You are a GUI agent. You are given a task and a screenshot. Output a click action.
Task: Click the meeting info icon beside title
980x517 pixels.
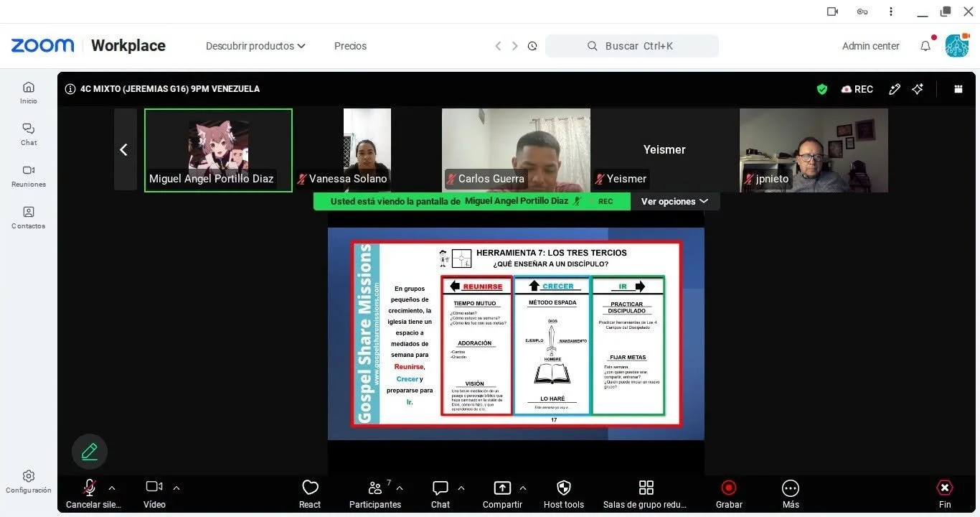[x=70, y=89]
